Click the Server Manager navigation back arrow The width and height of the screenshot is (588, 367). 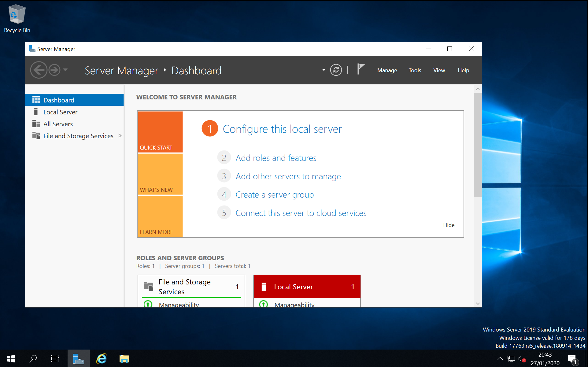tap(39, 70)
